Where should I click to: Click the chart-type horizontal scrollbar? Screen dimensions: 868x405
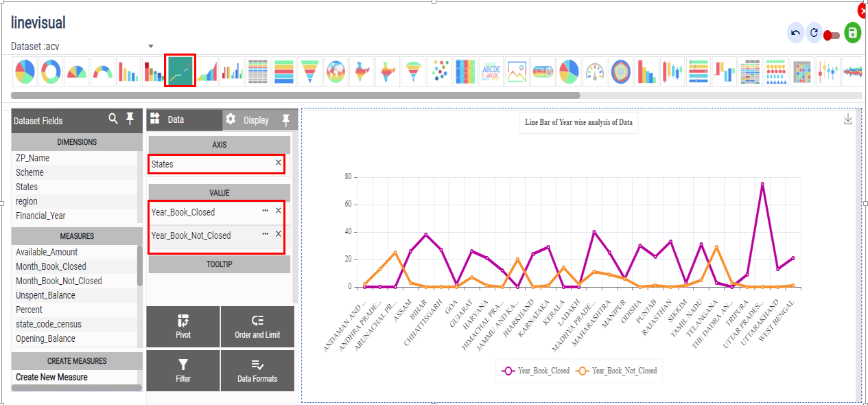tap(296, 95)
